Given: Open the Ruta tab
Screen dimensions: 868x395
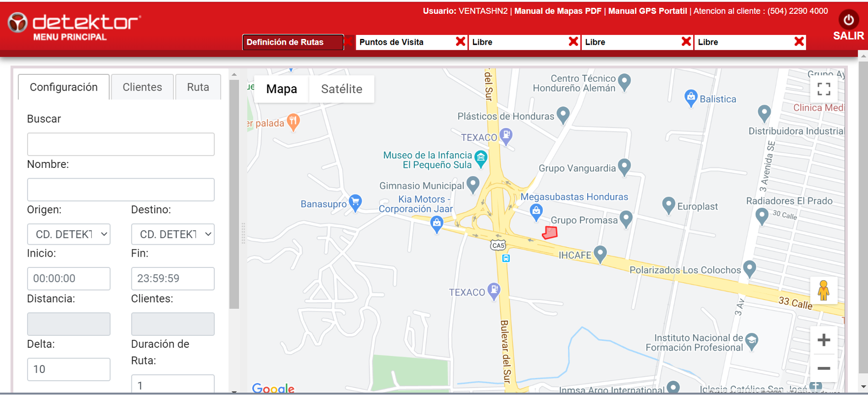Looking at the screenshot, I should [198, 87].
